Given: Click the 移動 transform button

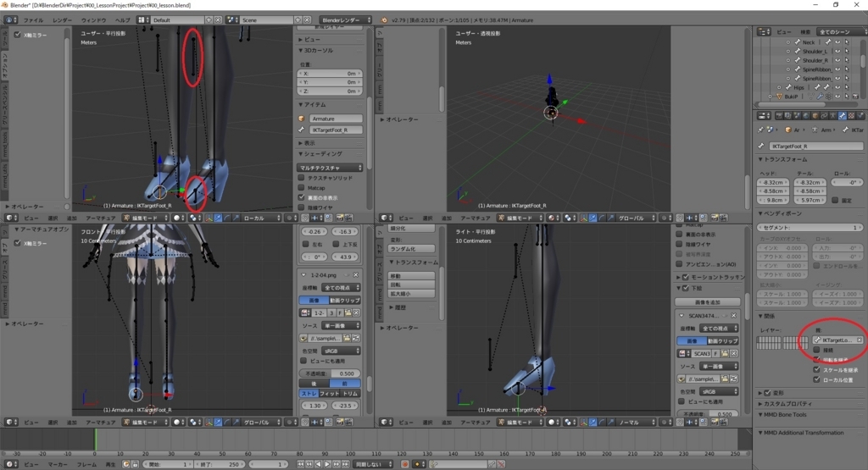Looking at the screenshot, I should 411,275.
